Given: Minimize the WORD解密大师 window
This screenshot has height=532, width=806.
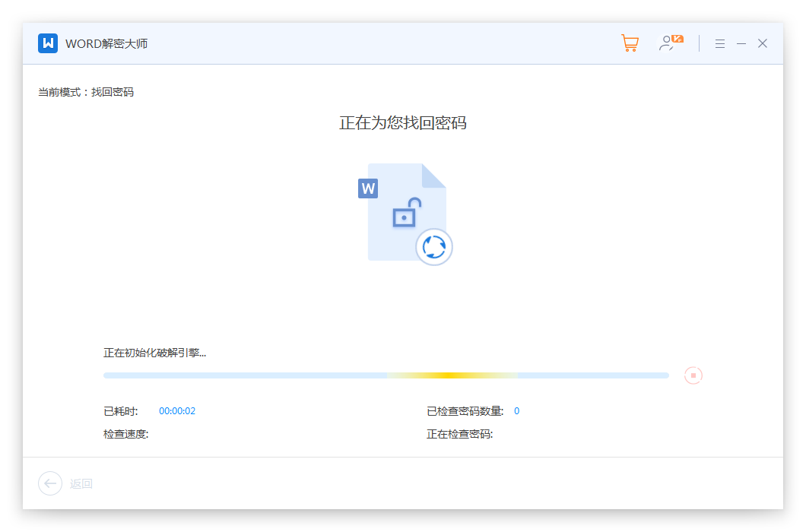Looking at the screenshot, I should [x=741, y=43].
